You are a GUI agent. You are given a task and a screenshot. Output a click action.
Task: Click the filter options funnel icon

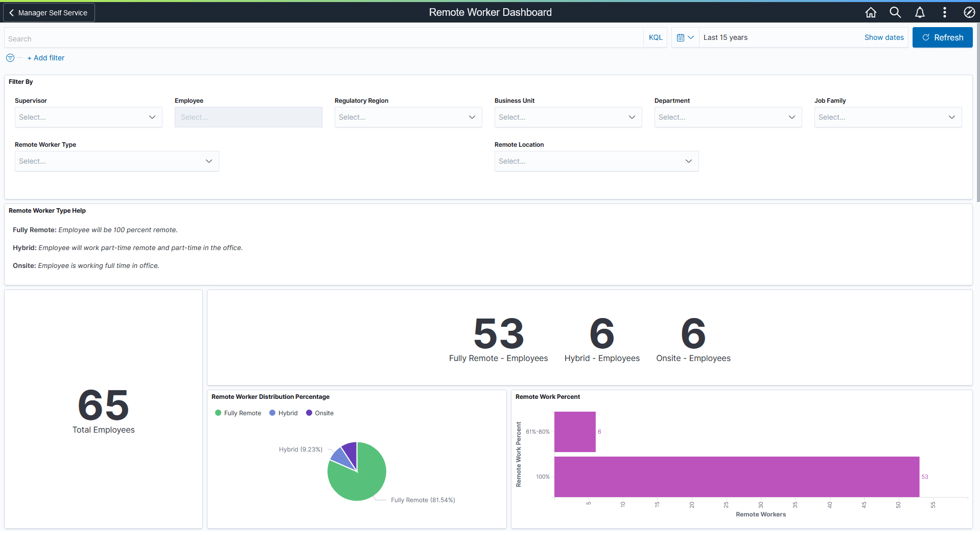click(x=10, y=58)
